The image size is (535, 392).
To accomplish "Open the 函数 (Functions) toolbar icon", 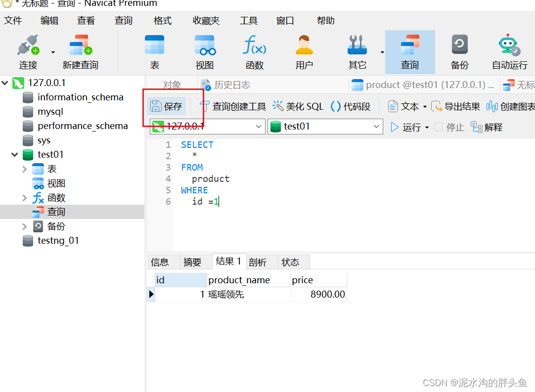I will click(x=254, y=51).
